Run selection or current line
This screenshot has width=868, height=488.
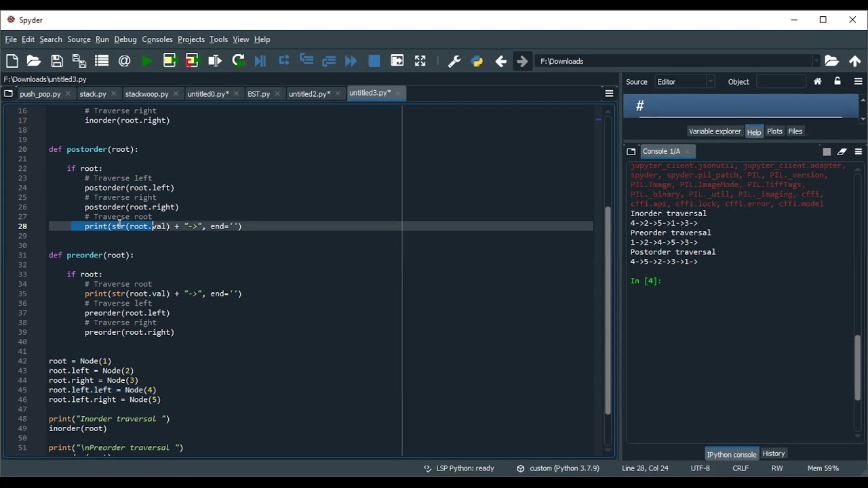[215, 61]
